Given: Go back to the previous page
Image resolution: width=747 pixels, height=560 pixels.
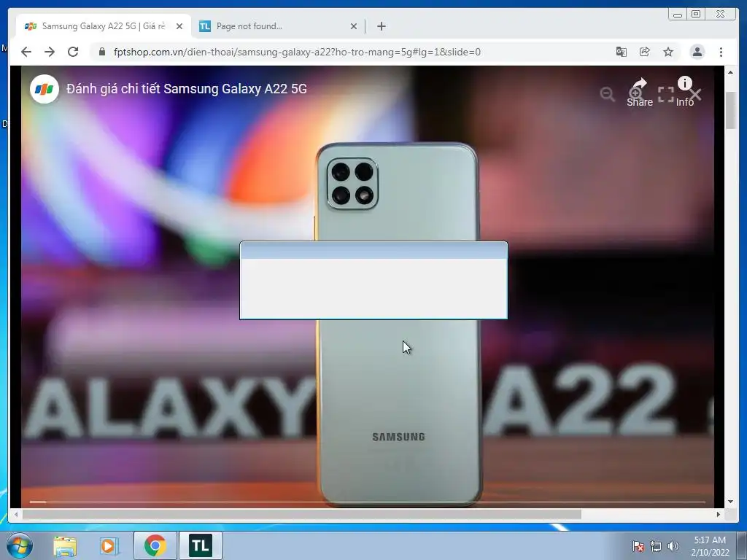Looking at the screenshot, I should (x=26, y=52).
